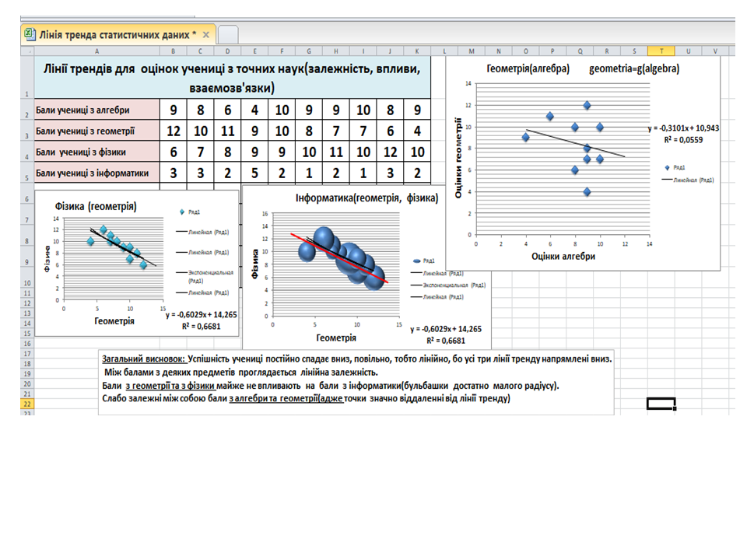The width and height of the screenshot is (747, 560).
Task: Select the R² = 0,0559 label
Action: 683,139
